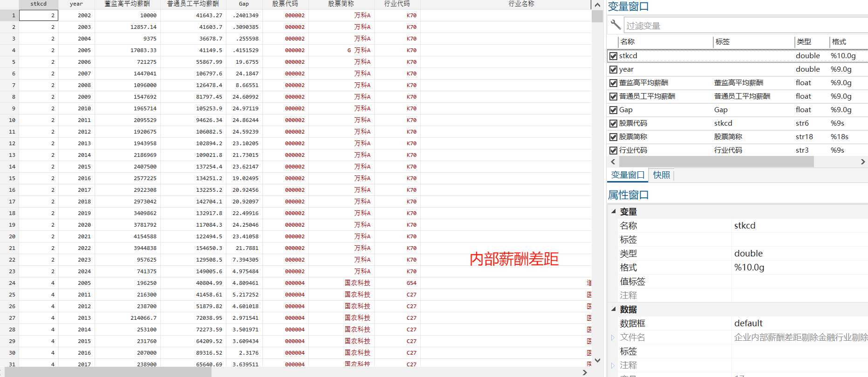Click the 格式 property value %10.0g

click(749, 268)
